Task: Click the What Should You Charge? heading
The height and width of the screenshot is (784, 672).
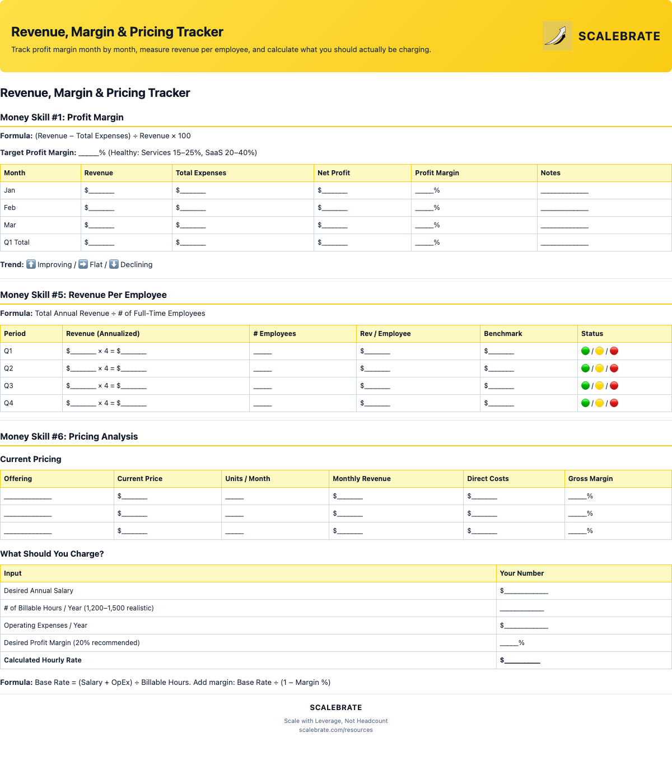Action: [52, 554]
